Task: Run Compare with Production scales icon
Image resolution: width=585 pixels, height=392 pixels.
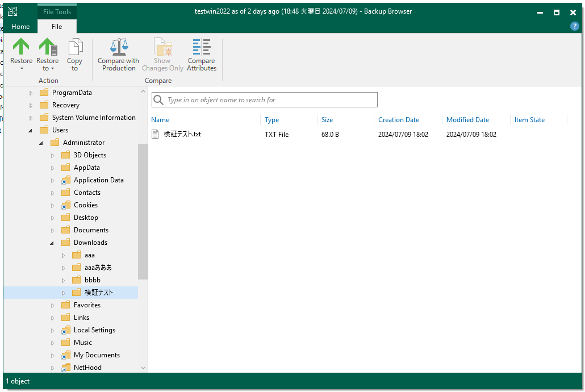Action: click(x=119, y=47)
